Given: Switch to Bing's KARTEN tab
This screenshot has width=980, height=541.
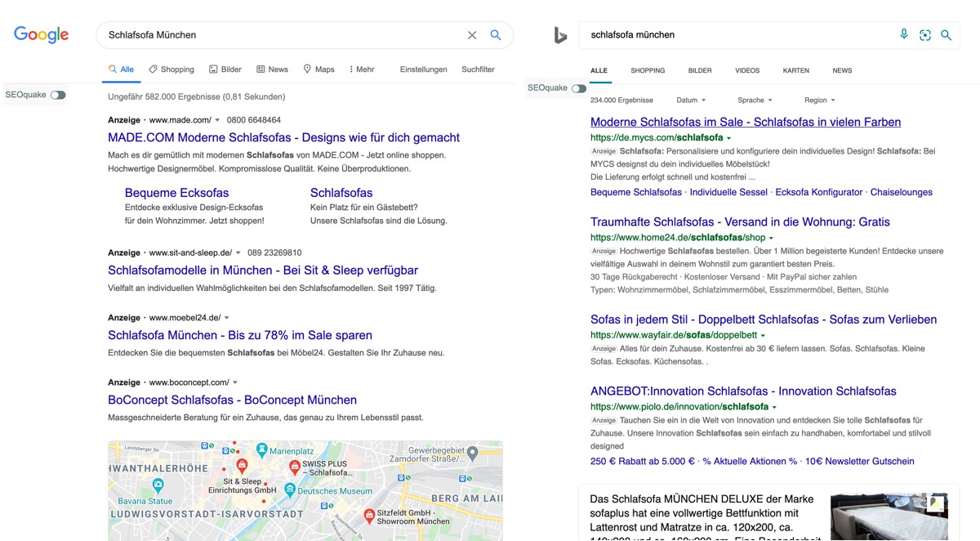Looking at the screenshot, I should tap(796, 71).
